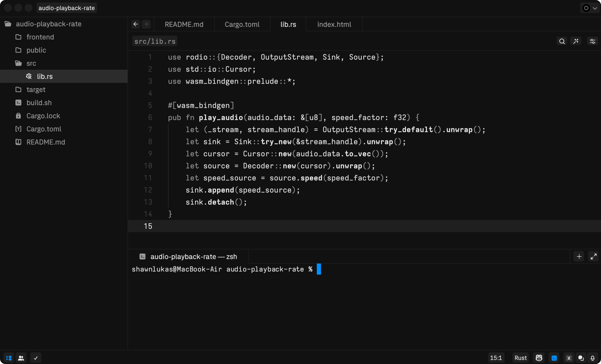The image size is (601, 364).
Task: Open the collaboration panel icon
Action: (21, 358)
